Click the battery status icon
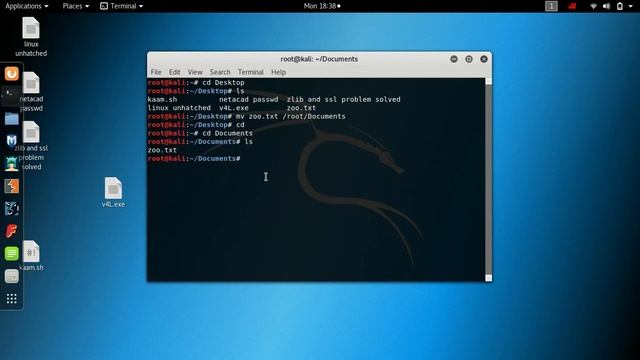The height and width of the screenshot is (360, 640). pyautogui.click(x=620, y=6)
